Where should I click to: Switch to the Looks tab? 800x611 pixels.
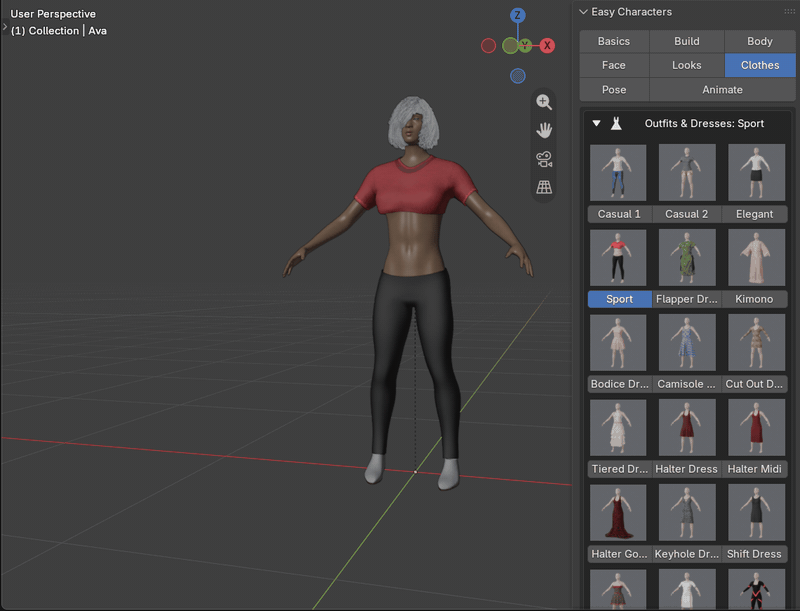pos(687,65)
